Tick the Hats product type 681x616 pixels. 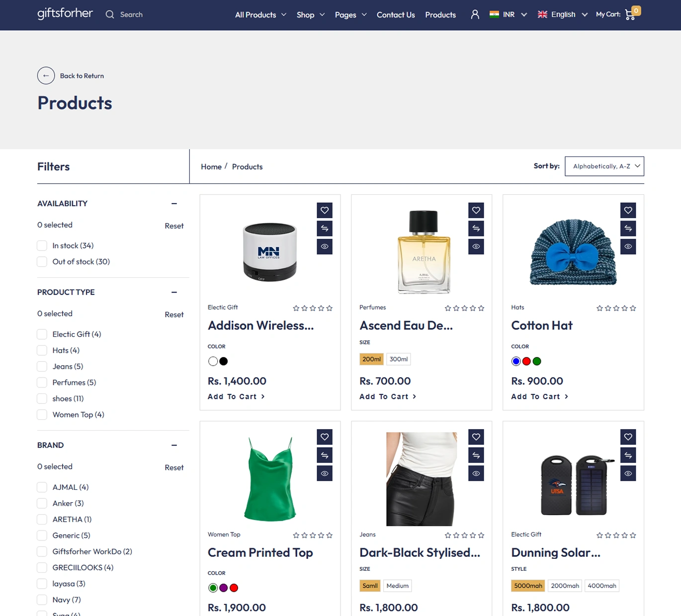pyautogui.click(x=42, y=350)
